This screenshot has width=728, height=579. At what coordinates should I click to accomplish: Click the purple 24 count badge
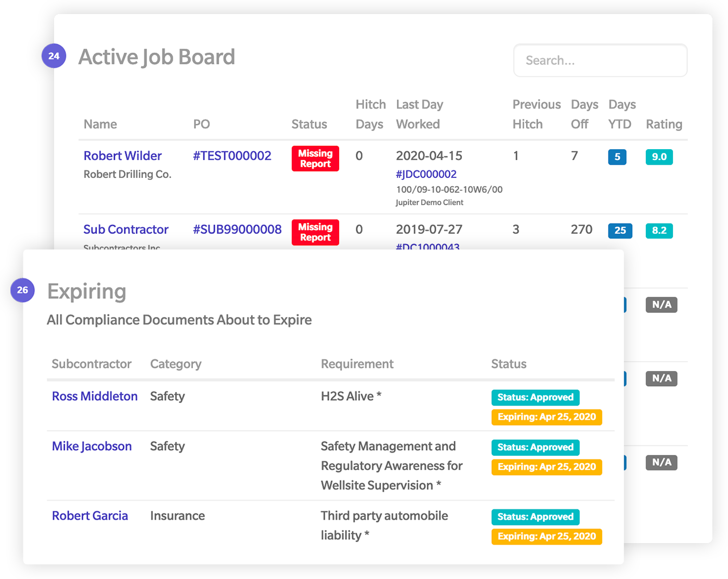pyautogui.click(x=54, y=56)
